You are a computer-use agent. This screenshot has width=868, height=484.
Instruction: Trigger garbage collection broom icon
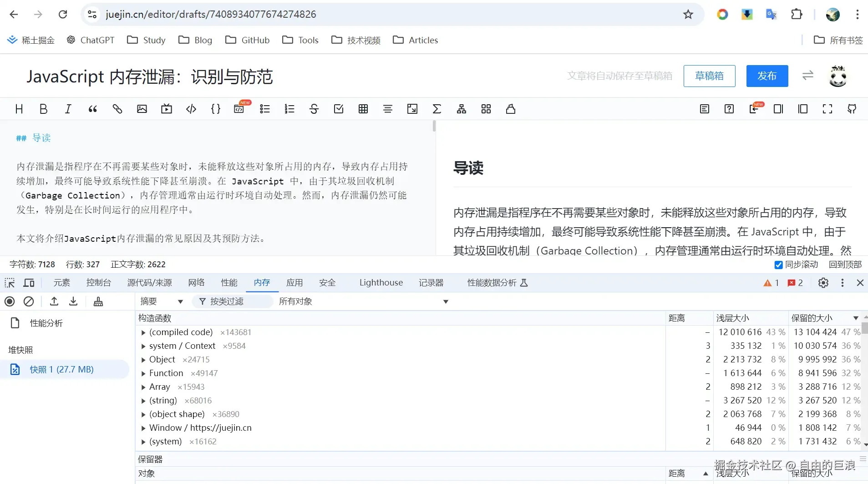coord(98,301)
